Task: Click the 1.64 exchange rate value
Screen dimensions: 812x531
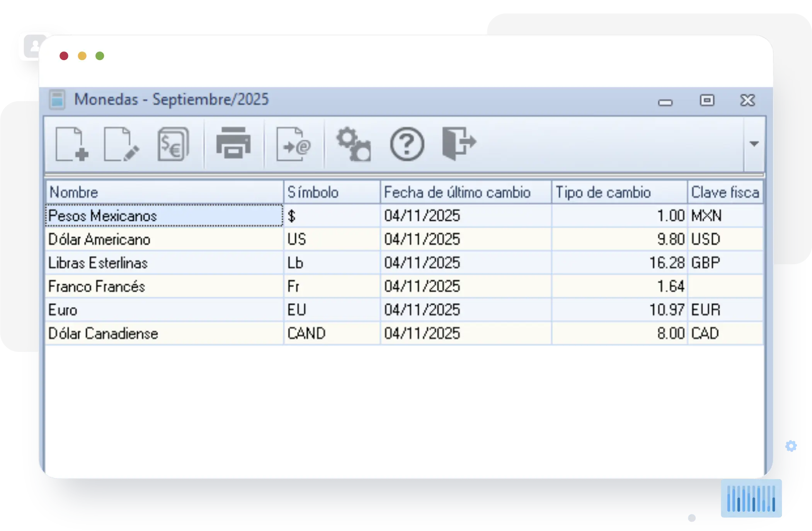Action: pos(671,286)
